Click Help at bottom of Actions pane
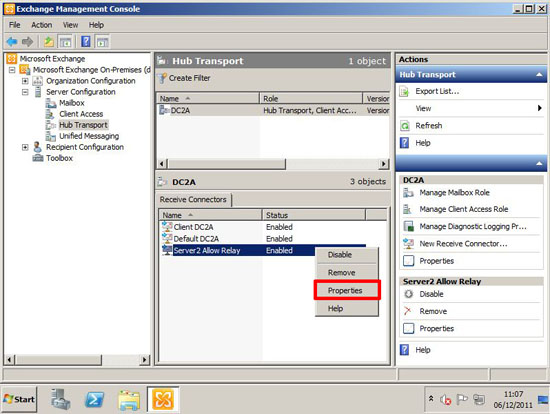The image size is (550, 414). 423,350
